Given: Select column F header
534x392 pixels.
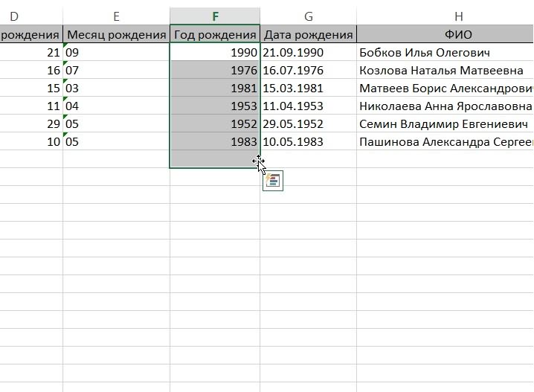Looking at the screenshot, I should [215, 16].
